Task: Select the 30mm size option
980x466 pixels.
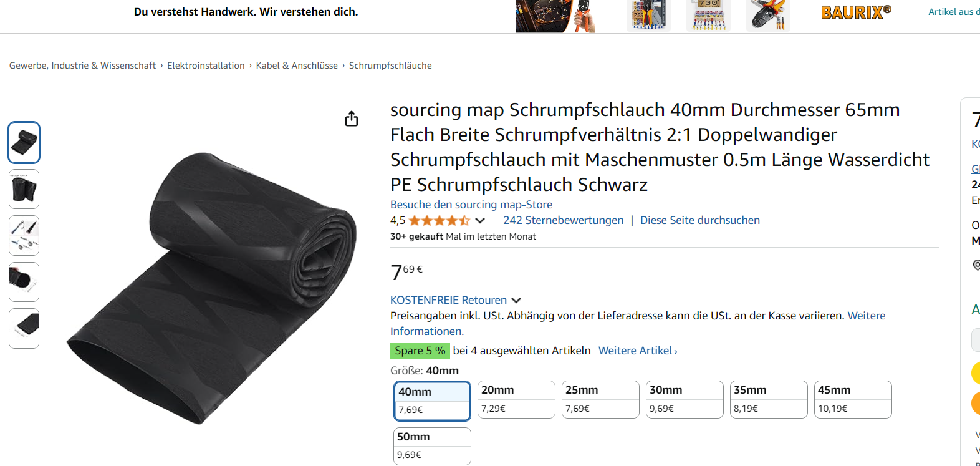Action: 685,399
